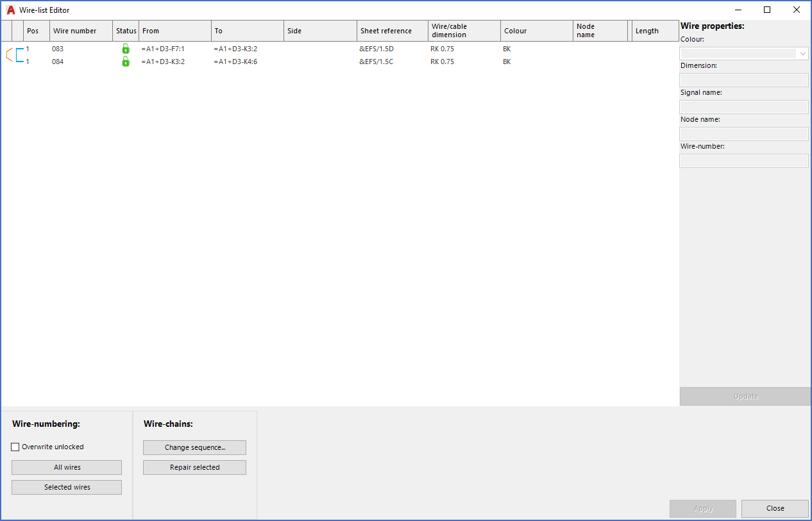Click RK 0.75 dimension in wire 084 row
This screenshot has height=521, width=812.
(x=442, y=62)
